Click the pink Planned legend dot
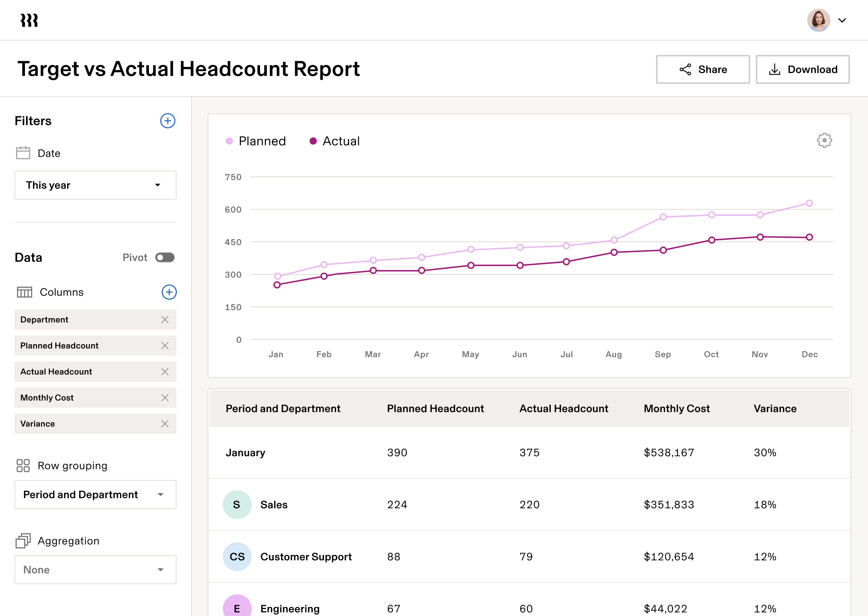 (x=229, y=141)
